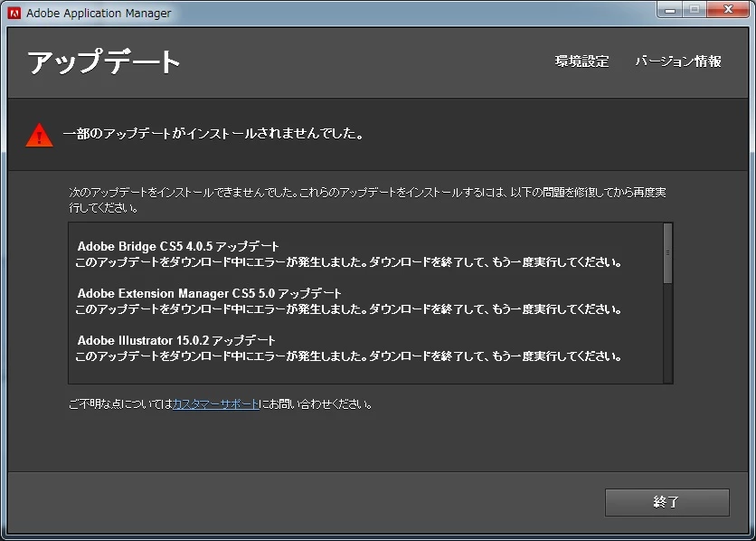Click the 終了 button
756x541 pixels.
tap(666, 502)
